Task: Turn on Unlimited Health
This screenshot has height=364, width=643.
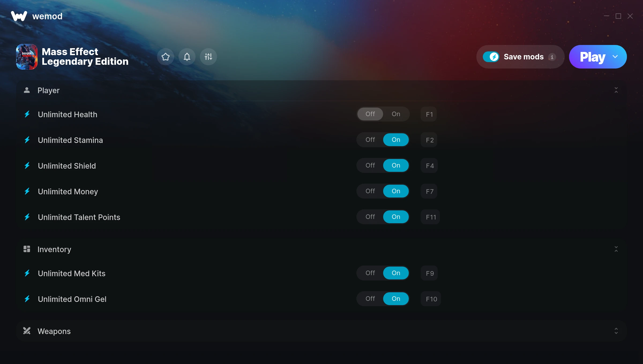Action: pos(396,114)
